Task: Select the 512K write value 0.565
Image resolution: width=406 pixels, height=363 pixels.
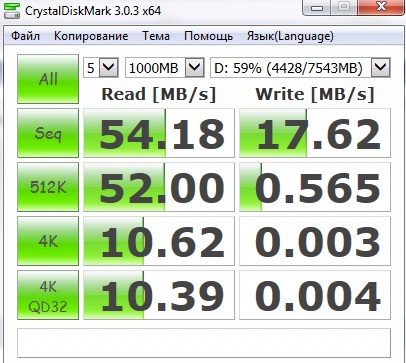Action: click(x=315, y=187)
